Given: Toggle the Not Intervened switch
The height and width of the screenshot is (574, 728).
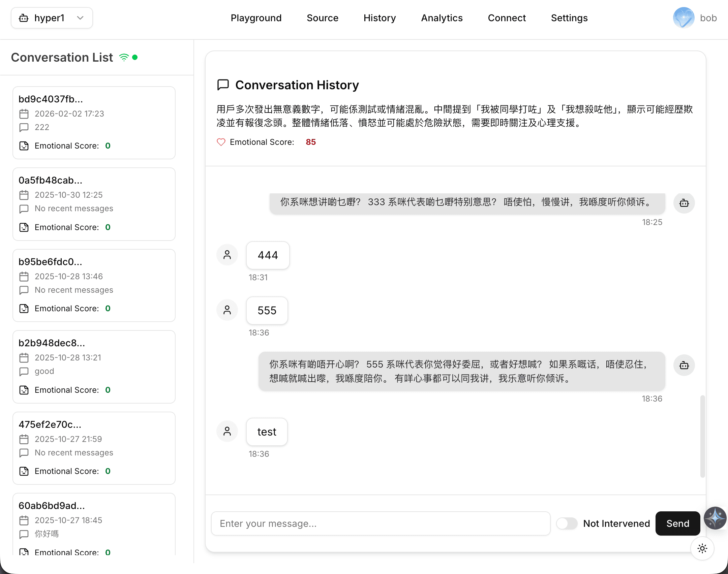Looking at the screenshot, I should coord(567,523).
